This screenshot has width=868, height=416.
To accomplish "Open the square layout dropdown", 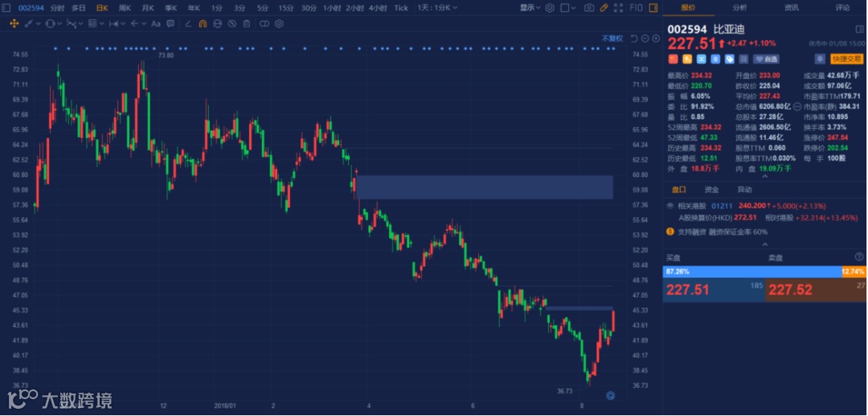I will pyautogui.click(x=568, y=8).
